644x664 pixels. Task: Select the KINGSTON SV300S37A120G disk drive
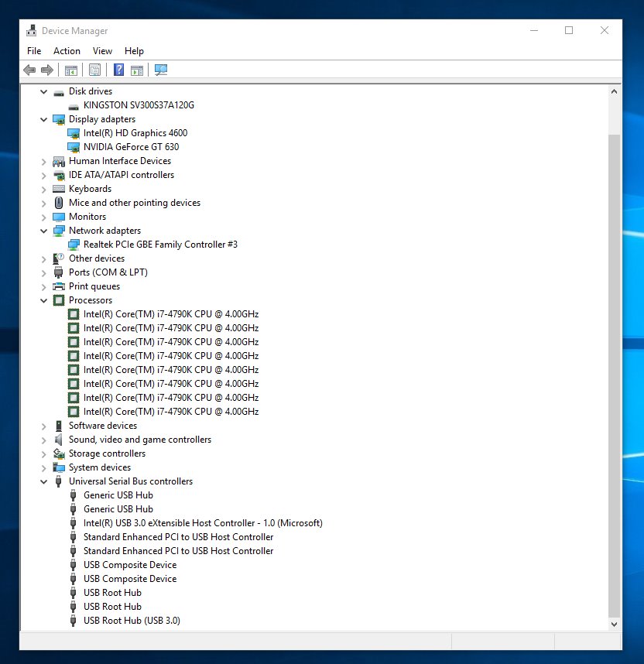tap(139, 105)
